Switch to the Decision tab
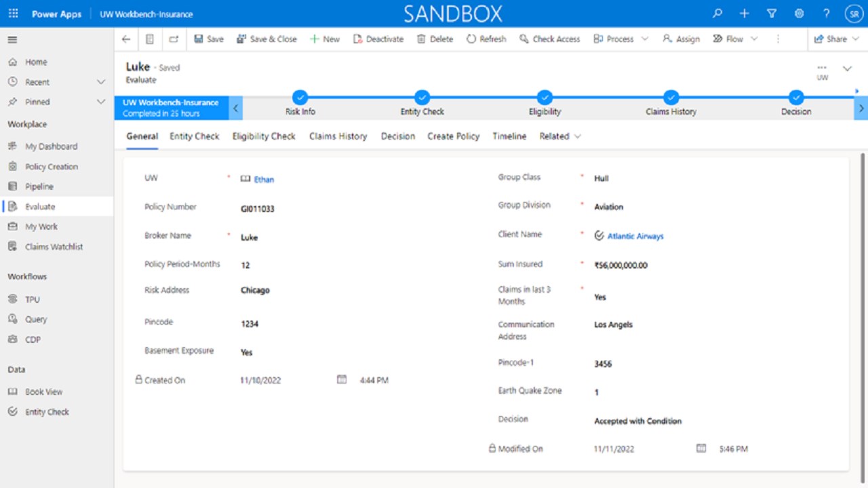 click(x=397, y=136)
